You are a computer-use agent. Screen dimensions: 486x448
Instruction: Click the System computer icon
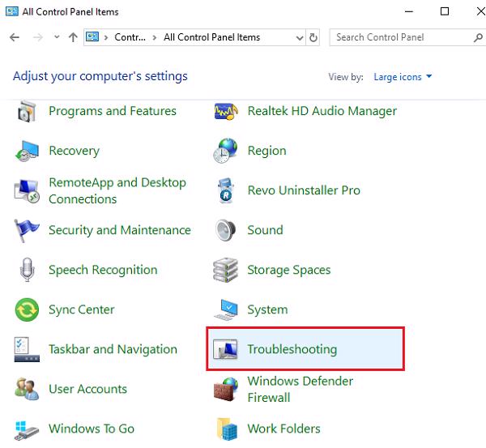click(x=226, y=309)
